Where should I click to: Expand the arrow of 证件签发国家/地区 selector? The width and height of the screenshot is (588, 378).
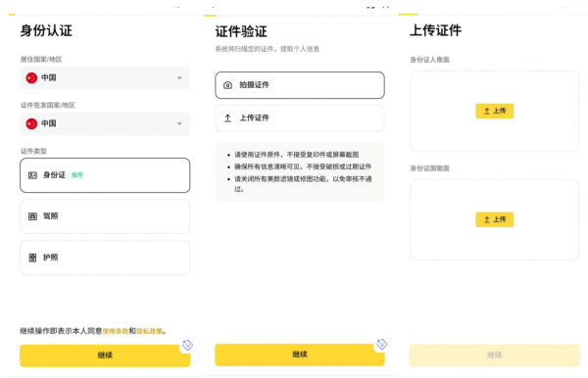pyautogui.click(x=179, y=123)
